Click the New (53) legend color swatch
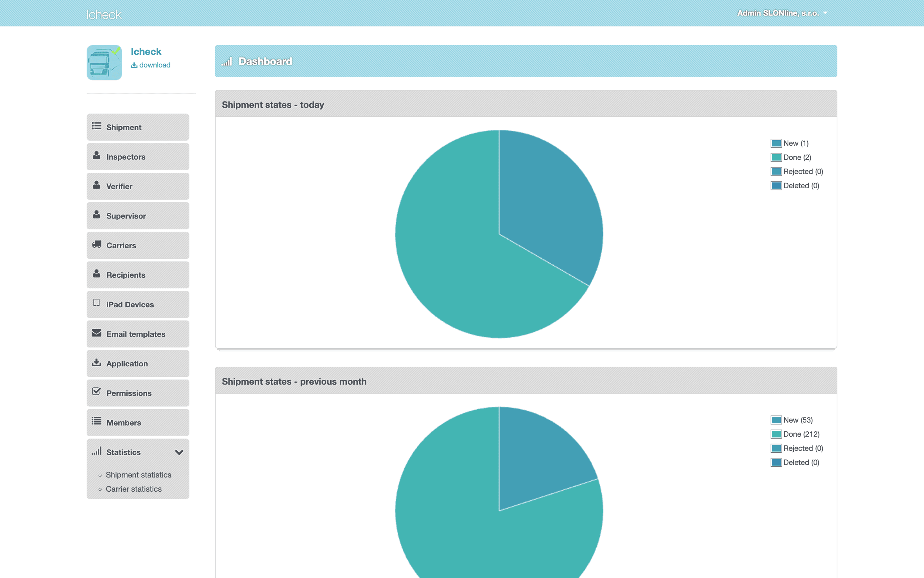 pos(776,420)
